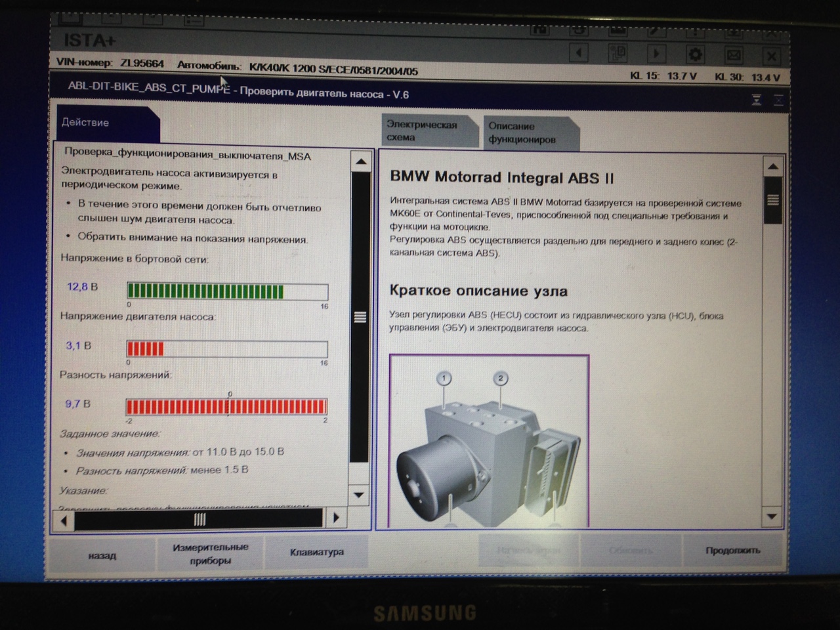The height and width of the screenshot is (630, 840).
Task: Click the onboard voltage green bar gauge
Action: click(227, 291)
